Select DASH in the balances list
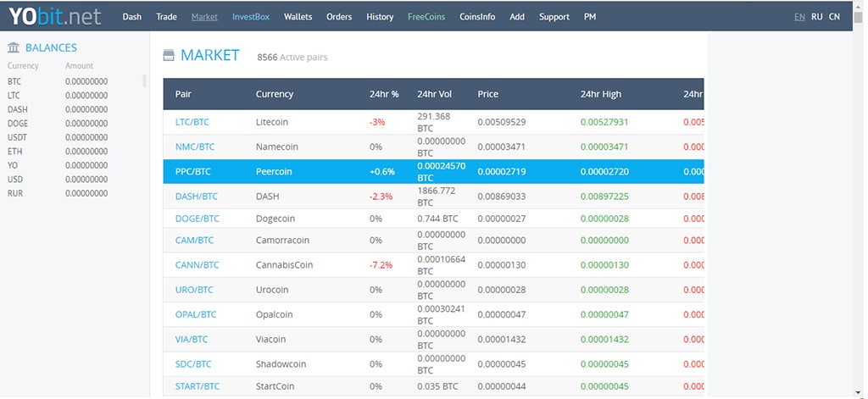Viewport: 868px width, 399px height. [x=18, y=109]
